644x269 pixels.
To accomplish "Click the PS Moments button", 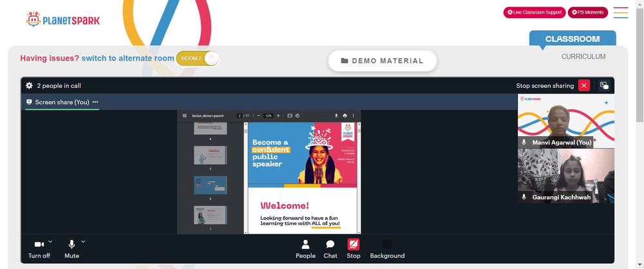I will [588, 12].
